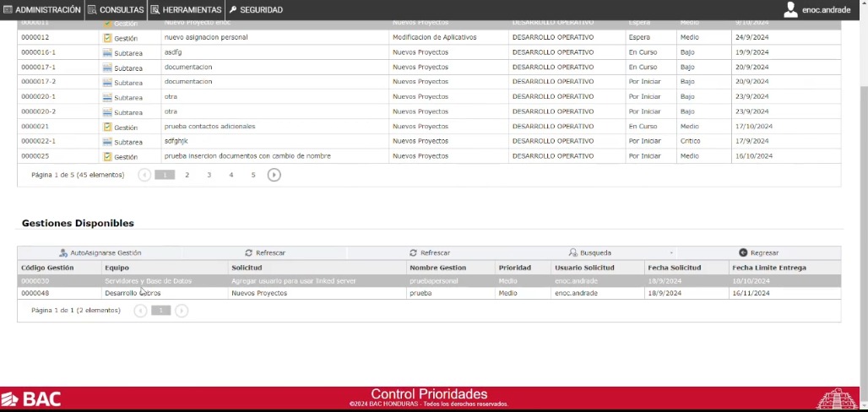
Task: Go to next page in 45-element pager
Action: point(274,175)
